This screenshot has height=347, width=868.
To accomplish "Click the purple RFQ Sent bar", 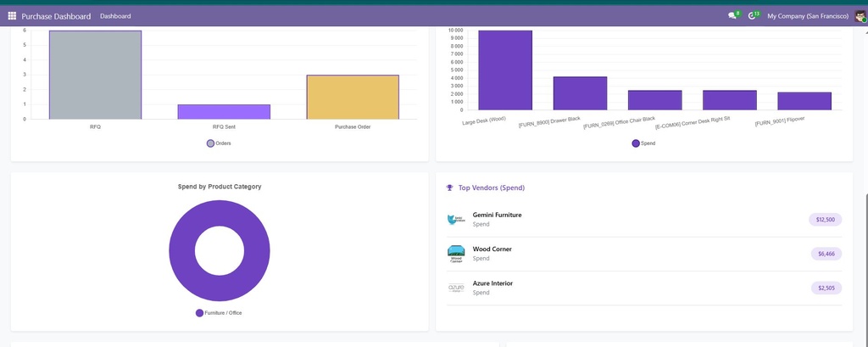I will [224, 111].
